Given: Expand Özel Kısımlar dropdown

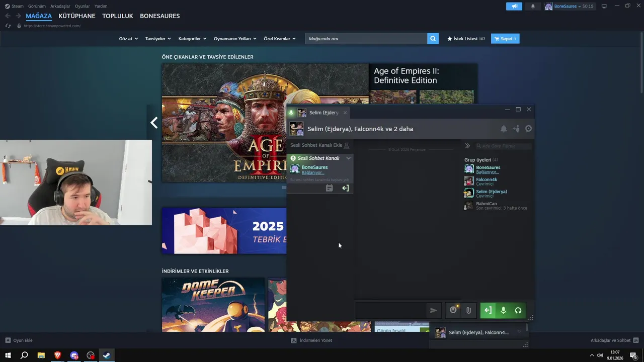Looking at the screenshot, I should pos(280,39).
